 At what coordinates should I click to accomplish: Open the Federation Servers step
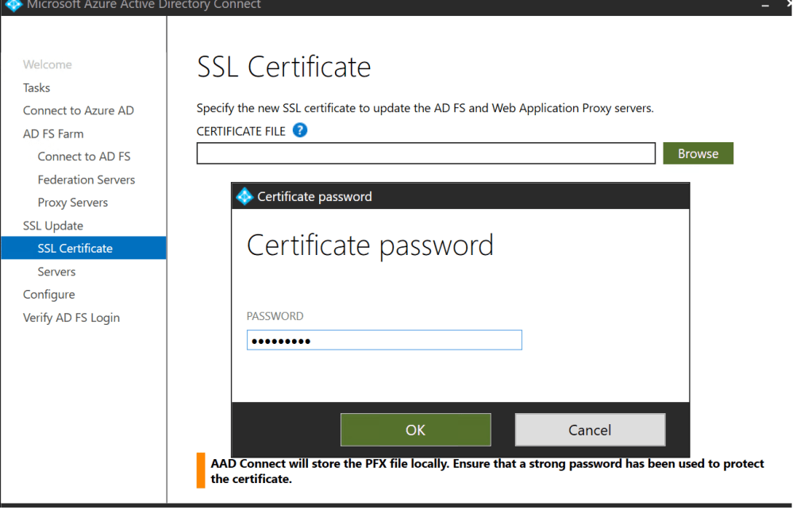pos(86,180)
